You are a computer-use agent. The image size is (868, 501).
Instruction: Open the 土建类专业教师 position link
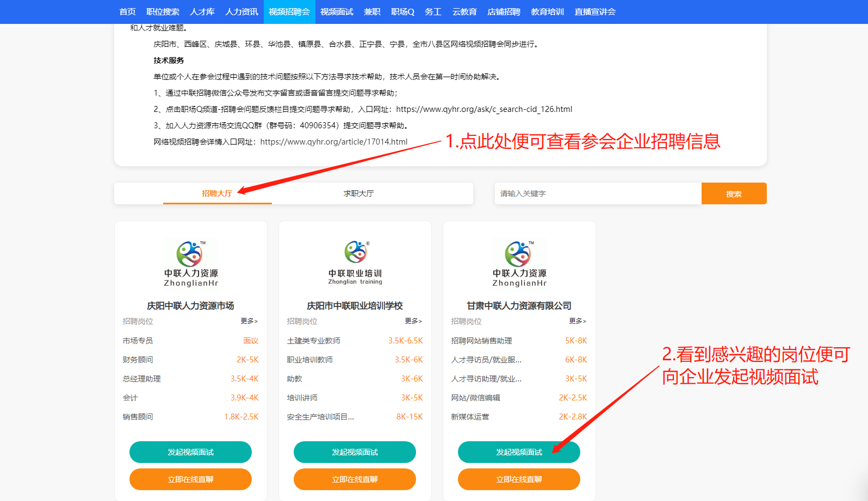click(x=314, y=341)
